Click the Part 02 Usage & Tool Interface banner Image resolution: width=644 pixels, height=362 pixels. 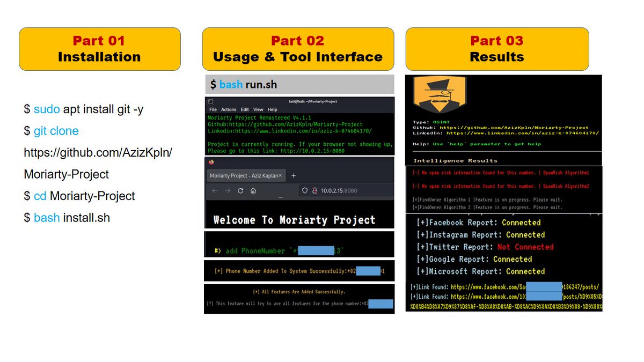pos(298,49)
